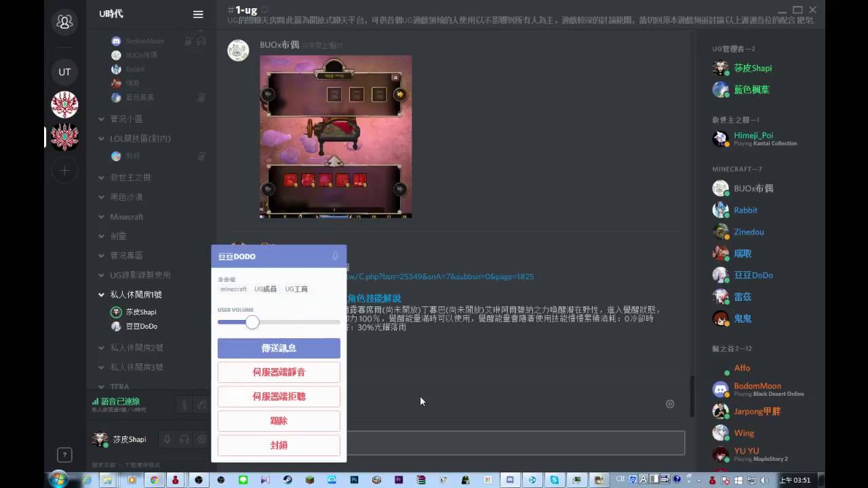
Task: Open Internet Explorer in the taskbar
Action: 87,480
